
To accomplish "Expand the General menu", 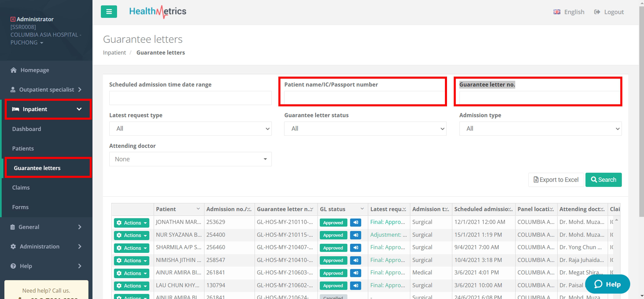I will point(46,227).
